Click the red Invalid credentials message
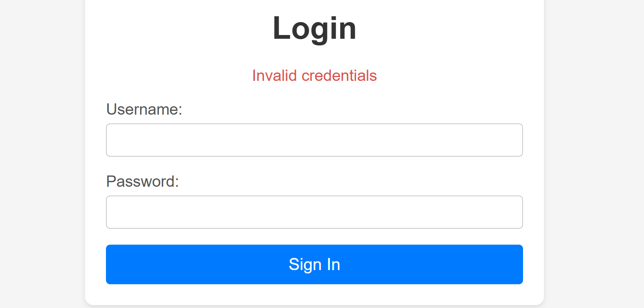The image size is (644, 308). point(314,75)
